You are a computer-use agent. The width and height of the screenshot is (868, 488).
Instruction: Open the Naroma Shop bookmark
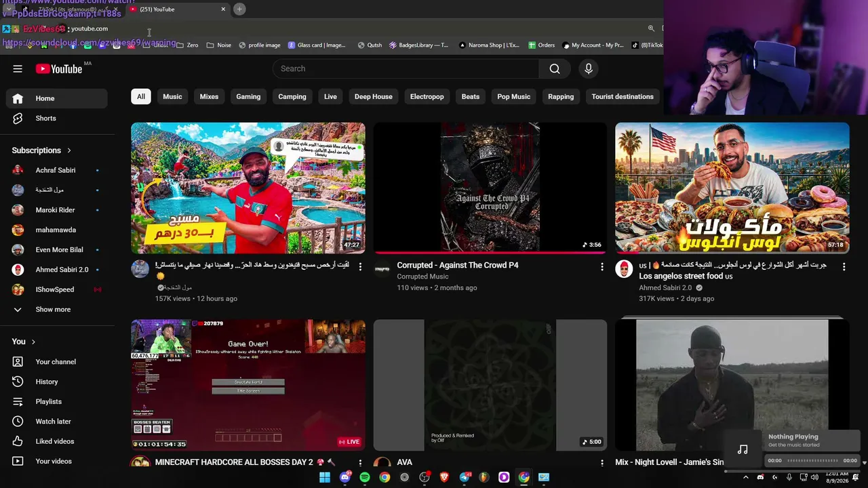489,45
